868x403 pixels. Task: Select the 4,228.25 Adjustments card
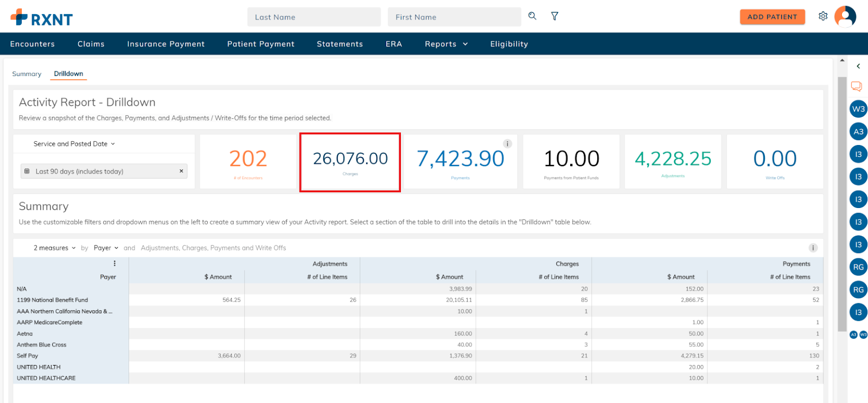click(x=673, y=162)
